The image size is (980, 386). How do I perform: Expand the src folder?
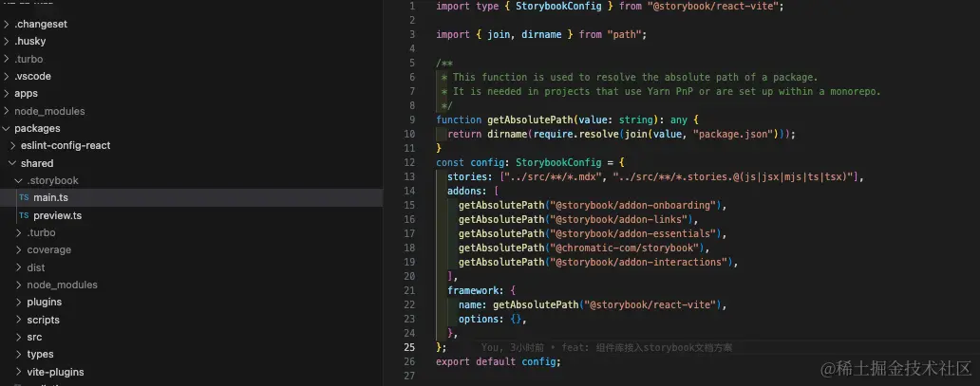tap(34, 338)
